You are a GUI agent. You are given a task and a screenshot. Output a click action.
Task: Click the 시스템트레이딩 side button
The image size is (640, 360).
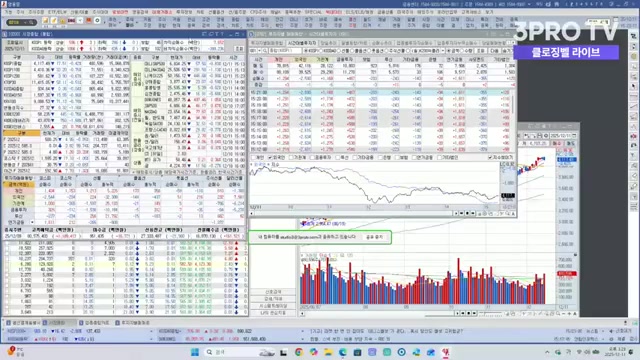pyautogui.click(x=273, y=306)
